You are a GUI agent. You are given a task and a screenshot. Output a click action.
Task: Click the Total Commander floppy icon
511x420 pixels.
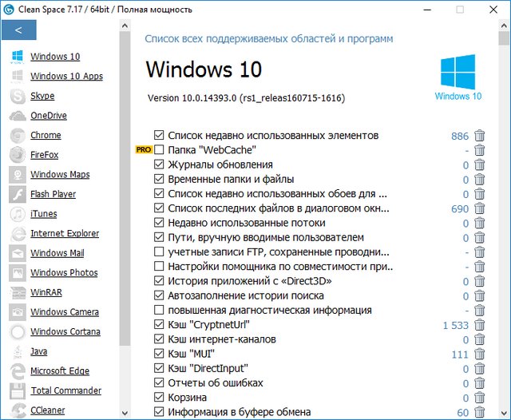tap(18, 390)
